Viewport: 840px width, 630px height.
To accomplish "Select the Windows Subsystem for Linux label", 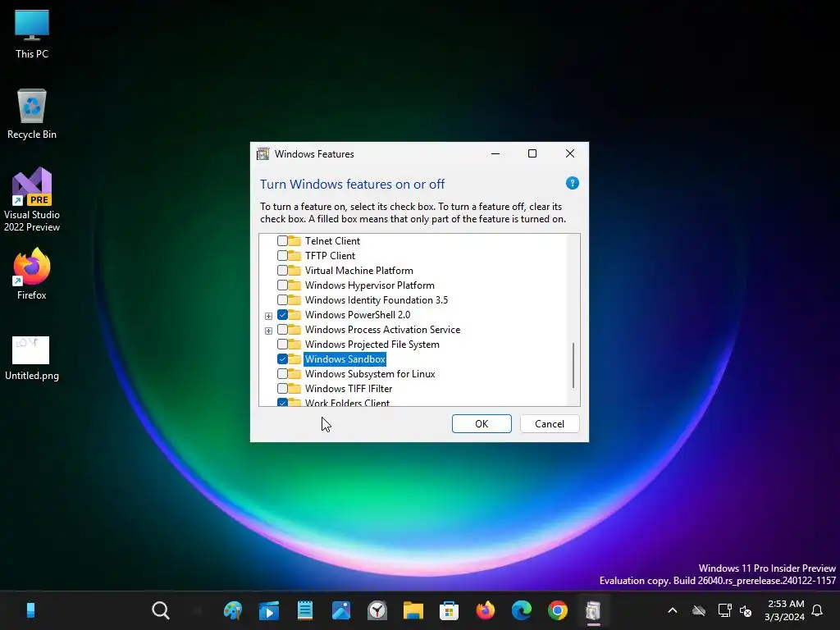I will click(x=370, y=374).
